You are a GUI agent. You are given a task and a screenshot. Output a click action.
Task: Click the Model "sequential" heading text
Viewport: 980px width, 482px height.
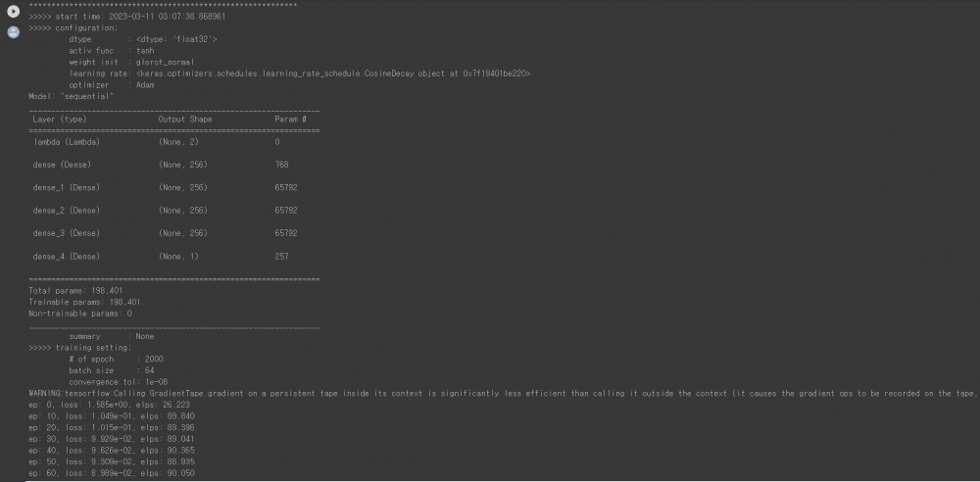pyautogui.click(x=73, y=96)
